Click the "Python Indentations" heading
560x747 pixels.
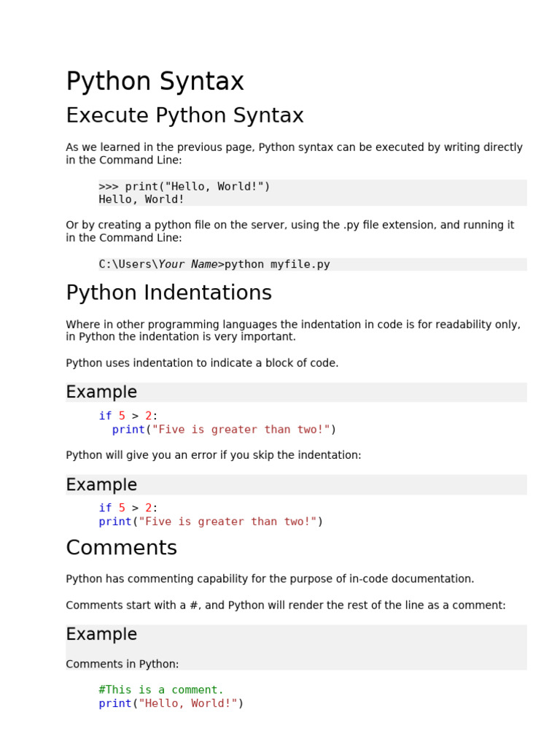point(168,293)
